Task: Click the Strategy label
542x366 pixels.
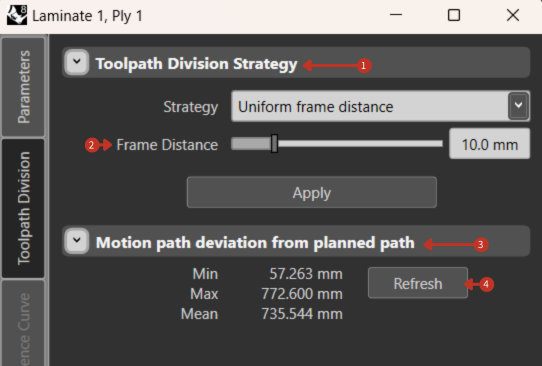Action: click(191, 107)
